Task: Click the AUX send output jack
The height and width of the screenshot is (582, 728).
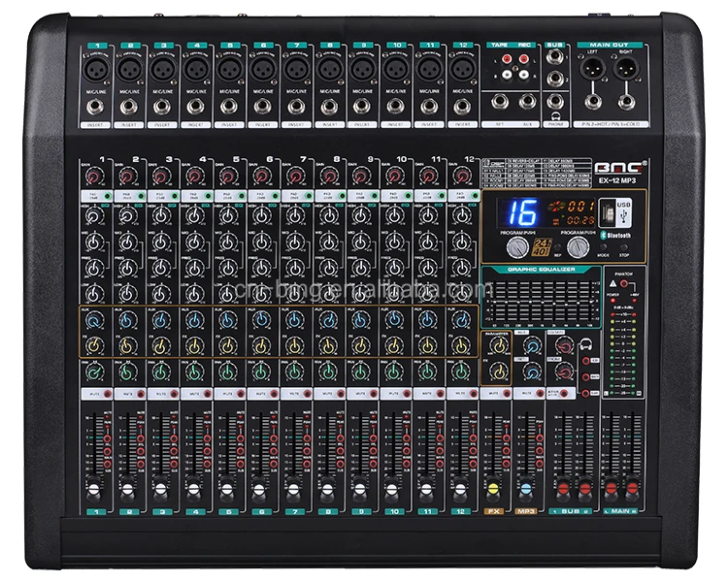Action: click(527, 101)
